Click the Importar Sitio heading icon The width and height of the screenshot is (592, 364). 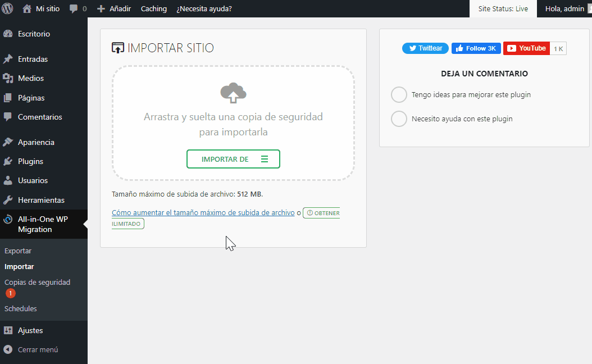click(x=118, y=48)
